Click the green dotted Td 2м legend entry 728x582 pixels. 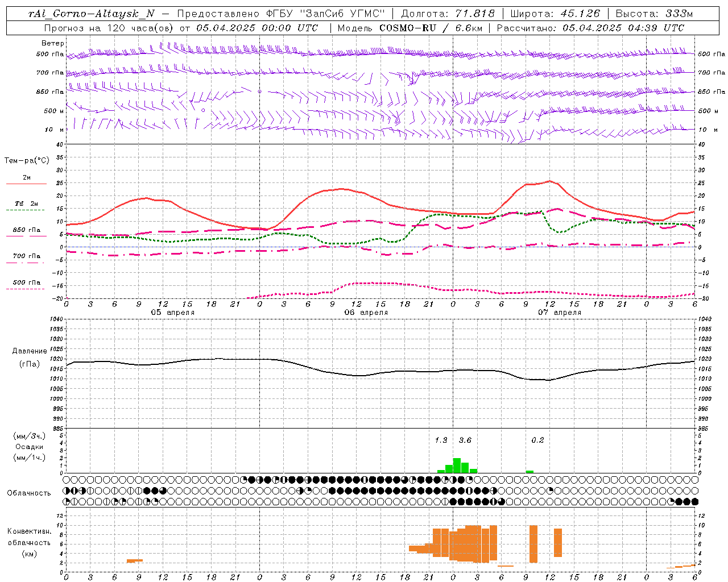coord(26,206)
